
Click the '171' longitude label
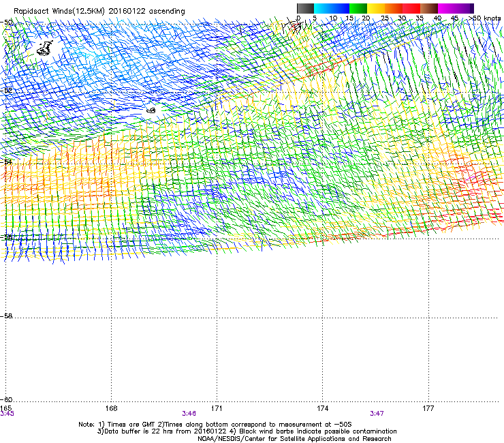(217, 408)
